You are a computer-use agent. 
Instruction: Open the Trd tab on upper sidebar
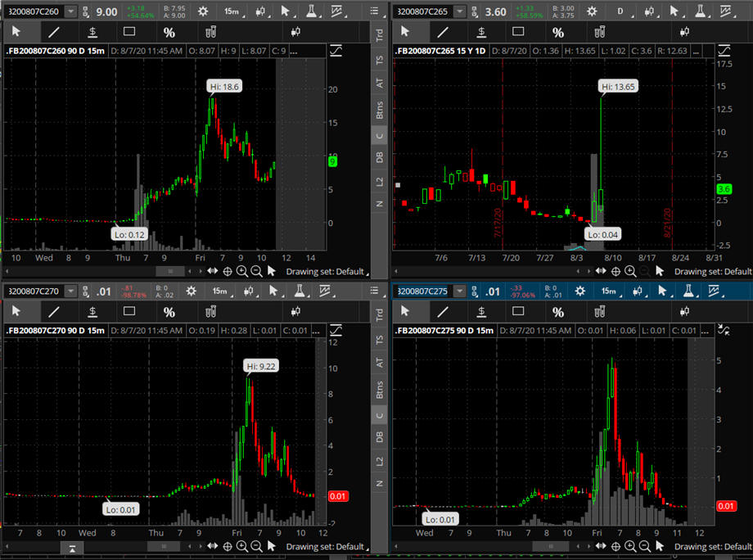tap(379, 35)
